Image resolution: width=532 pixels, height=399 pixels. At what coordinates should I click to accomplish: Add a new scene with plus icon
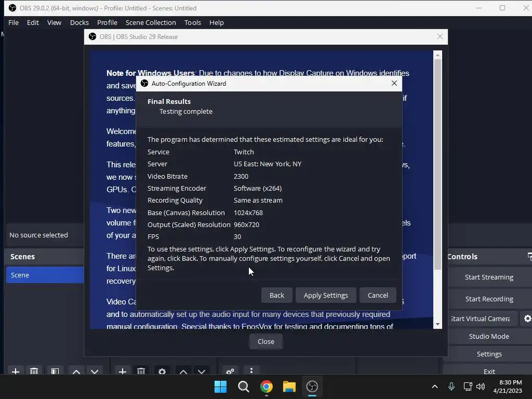[16, 371]
